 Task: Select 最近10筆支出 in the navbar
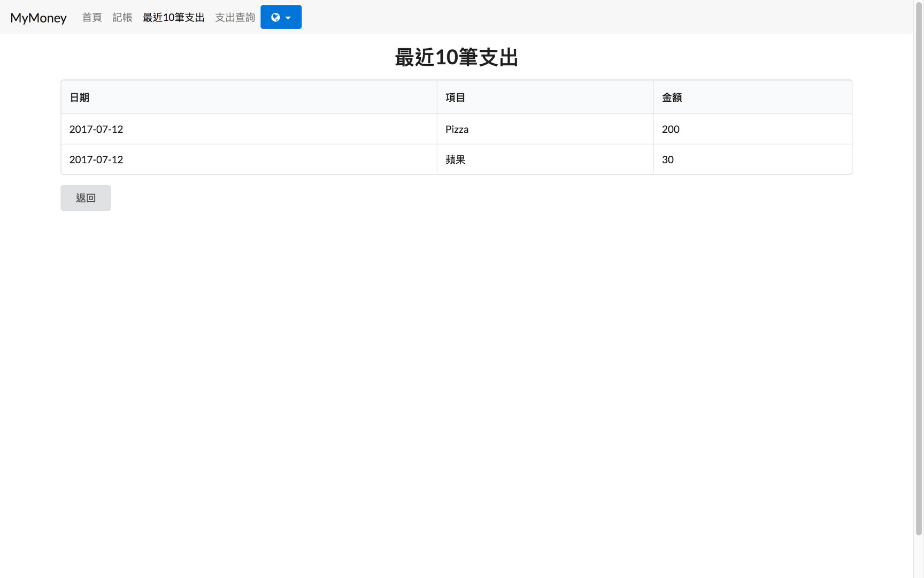[174, 18]
